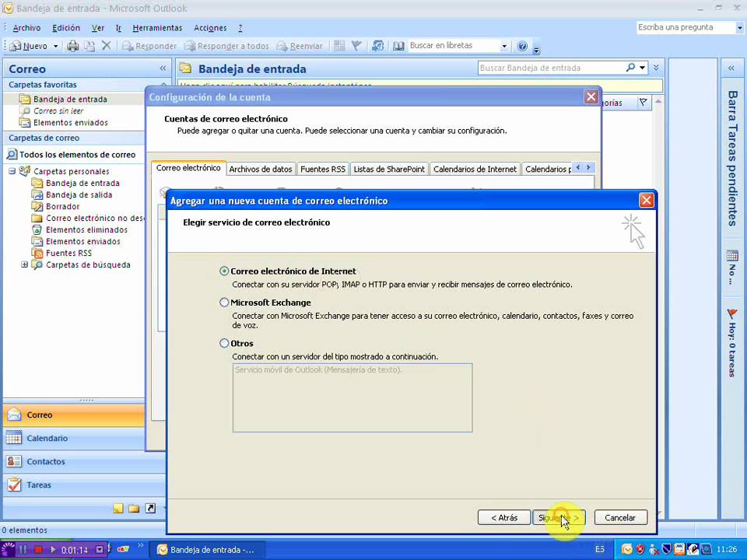Click the categorize grid icon
The height and width of the screenshot is (560, 747).
pyautogui.click(x=339, y=46)
